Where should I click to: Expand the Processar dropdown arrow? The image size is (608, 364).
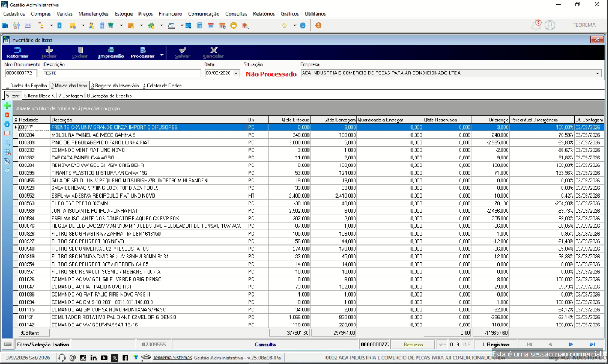point(162,55)
